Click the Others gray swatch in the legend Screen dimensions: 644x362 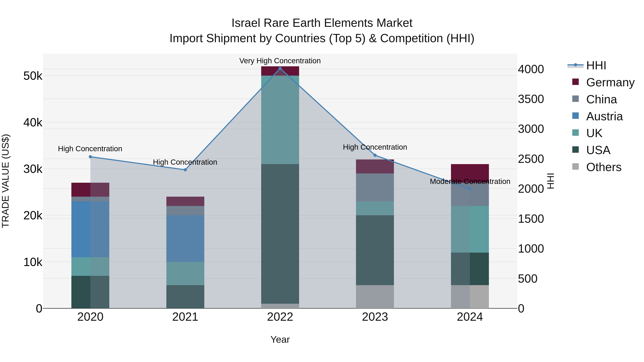[x=575, y=166]
